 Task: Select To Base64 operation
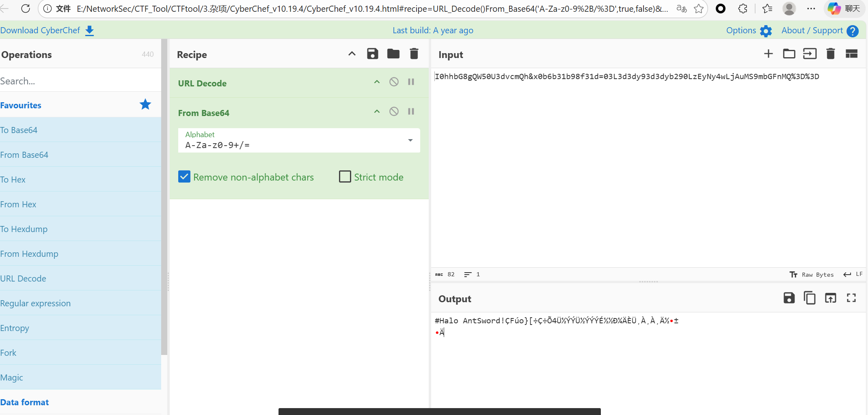(80, 130)
